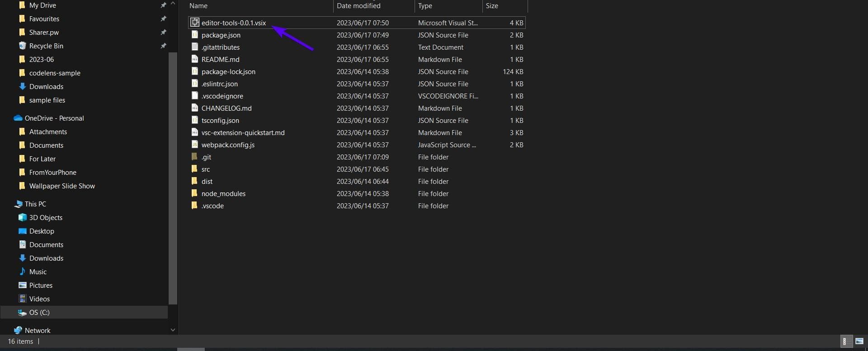
Task: Click the Recycle Bin icon in Quick access
Action: coord(22,46)
